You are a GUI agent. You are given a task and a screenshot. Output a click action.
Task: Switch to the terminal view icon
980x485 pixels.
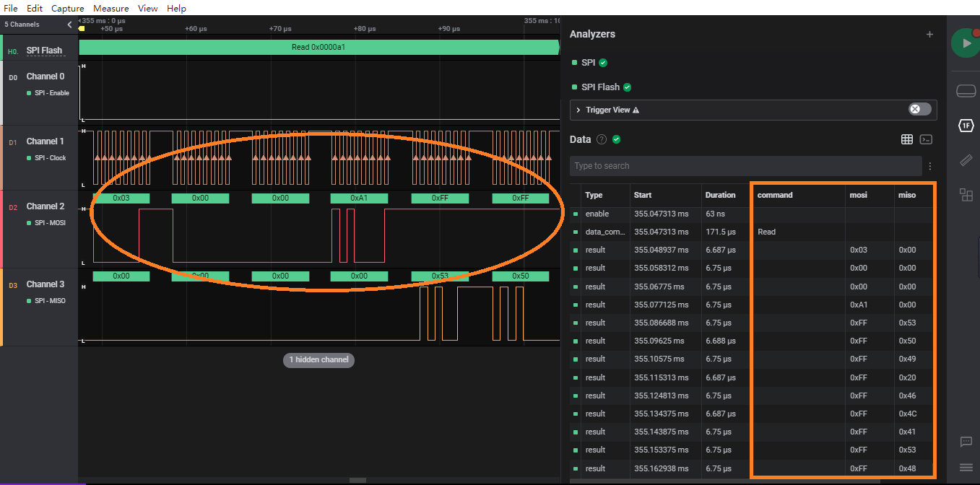[926, 139]
